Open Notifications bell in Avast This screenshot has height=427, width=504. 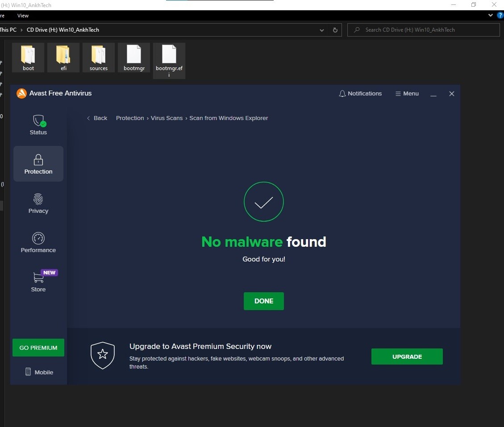coord(360,94)
